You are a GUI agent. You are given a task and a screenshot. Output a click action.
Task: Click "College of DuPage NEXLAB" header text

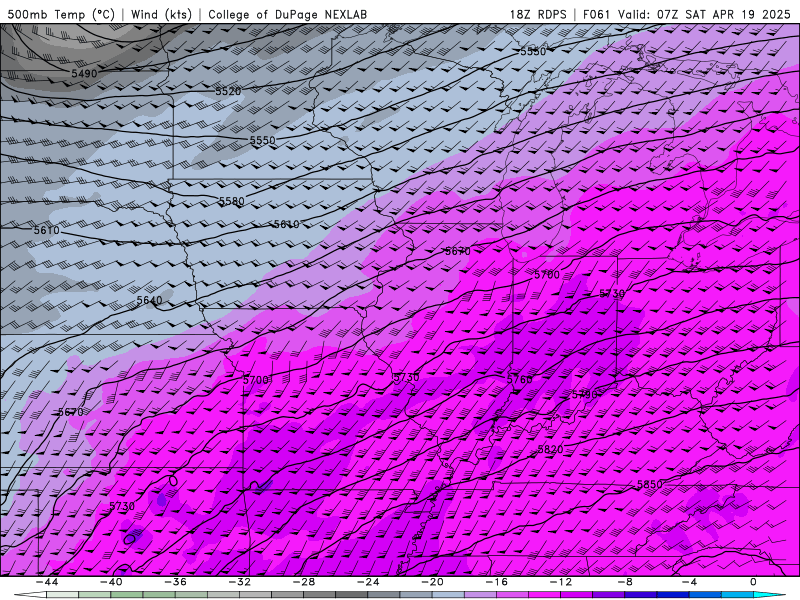click(287, 14)
